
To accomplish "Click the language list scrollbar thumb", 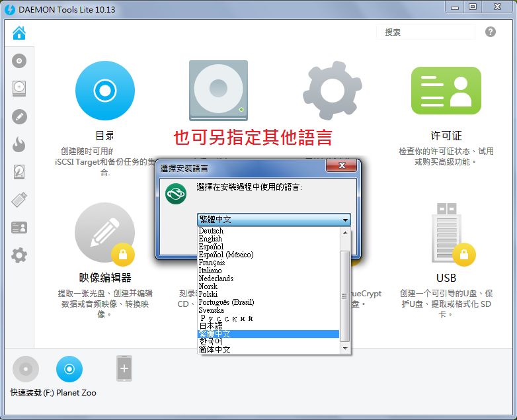I will click(345, 296).
